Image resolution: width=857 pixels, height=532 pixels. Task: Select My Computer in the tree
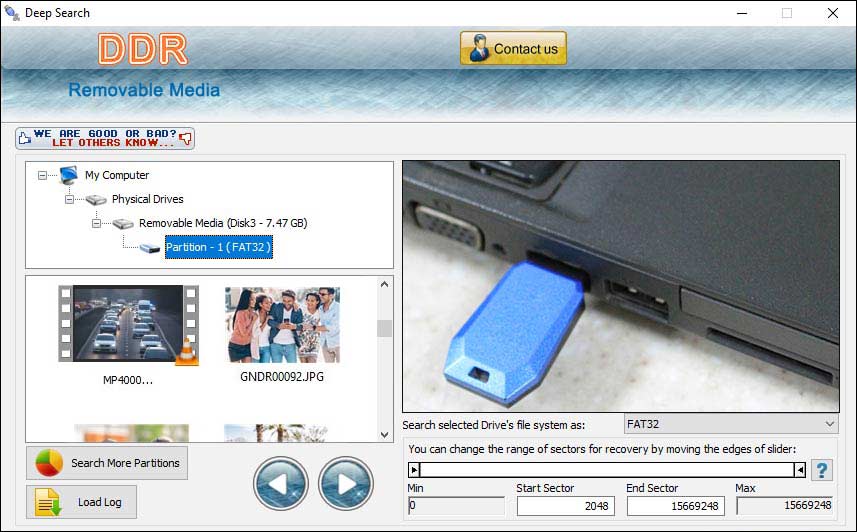tap(117, 175)
